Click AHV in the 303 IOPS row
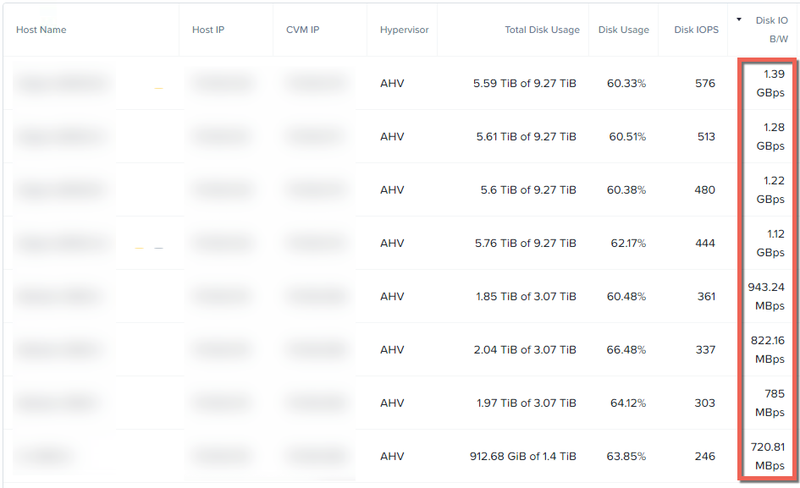 tap(392, 403)
